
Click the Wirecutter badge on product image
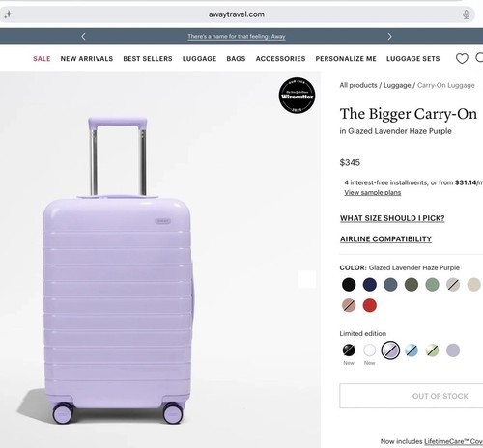(297, 96)
